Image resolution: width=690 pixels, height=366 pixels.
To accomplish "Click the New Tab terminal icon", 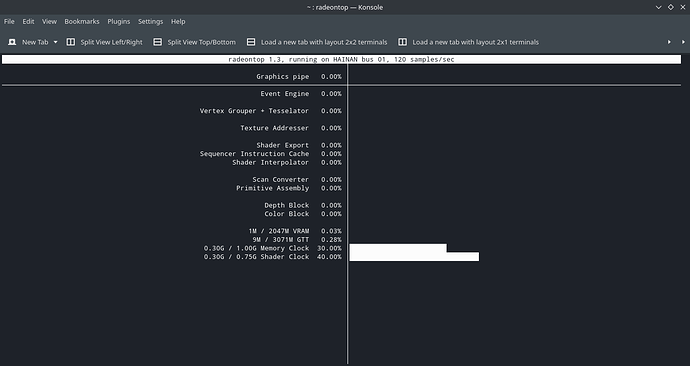I will (12, 42).
